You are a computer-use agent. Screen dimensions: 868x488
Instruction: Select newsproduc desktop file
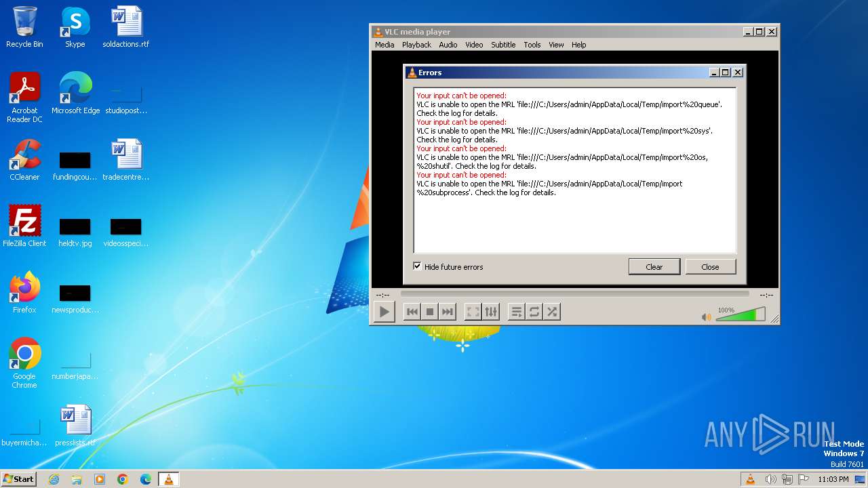click(75, 298)
